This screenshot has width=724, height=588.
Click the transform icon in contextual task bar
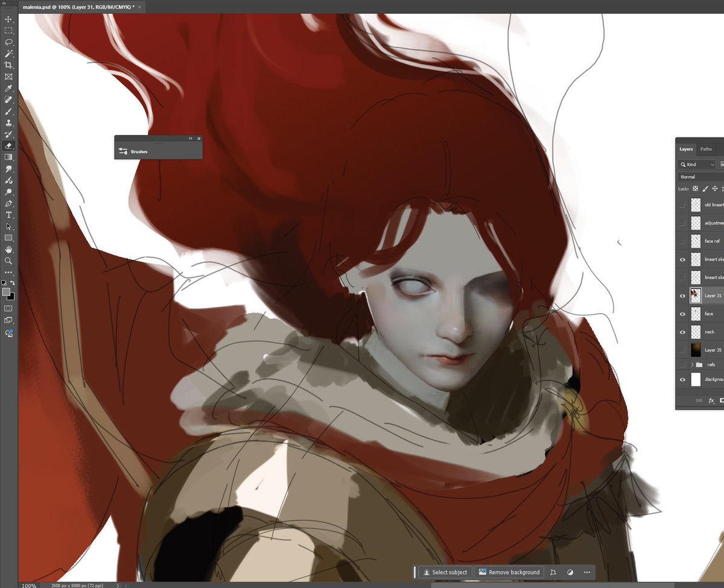(x=553, y=572)
